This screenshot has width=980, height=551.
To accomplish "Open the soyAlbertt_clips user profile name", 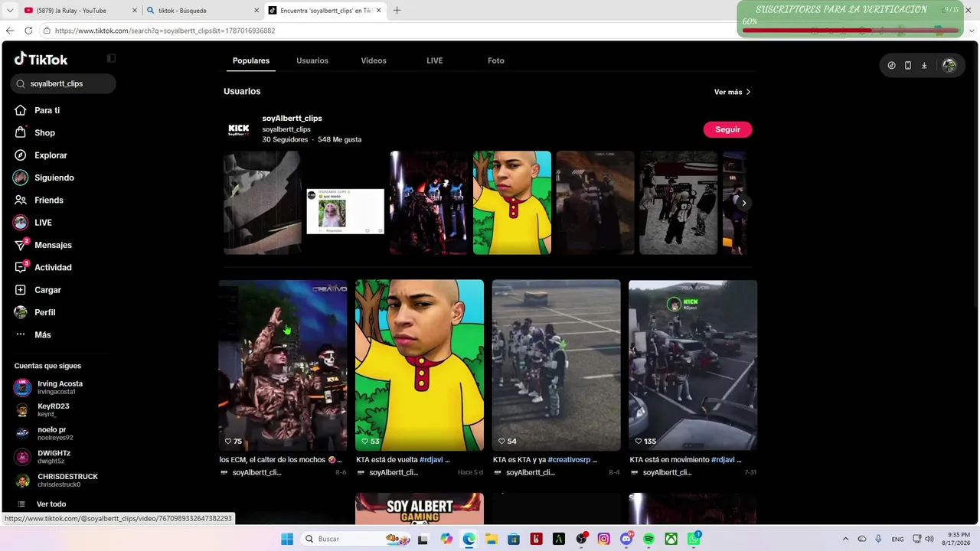I will point(292,119).
